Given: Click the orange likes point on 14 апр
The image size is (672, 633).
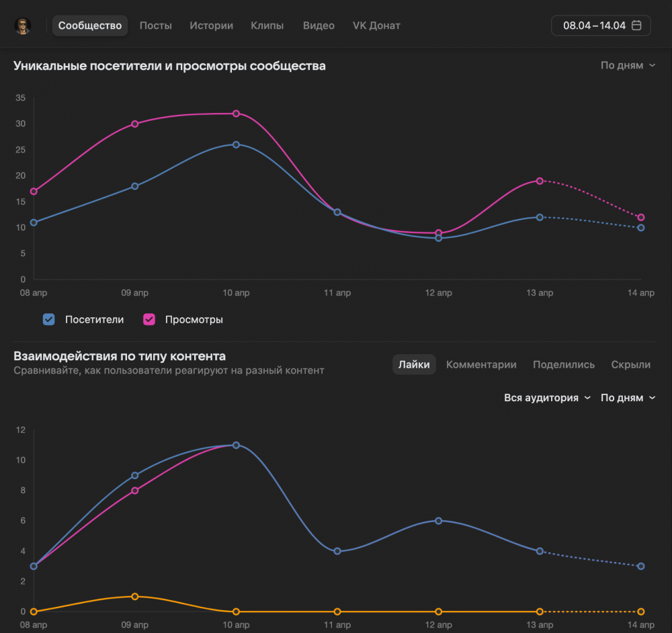Looking at the screenshot, I should tap(641, 611).
